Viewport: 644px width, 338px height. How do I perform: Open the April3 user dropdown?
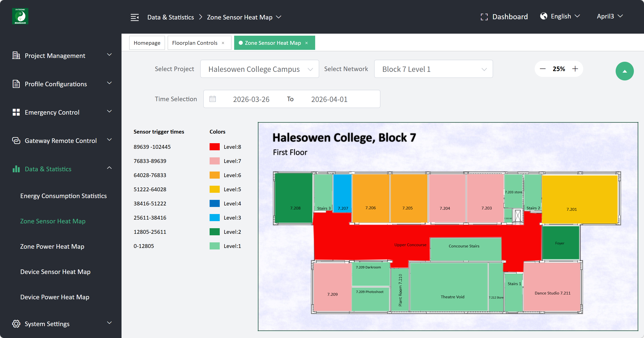(610, 16)
